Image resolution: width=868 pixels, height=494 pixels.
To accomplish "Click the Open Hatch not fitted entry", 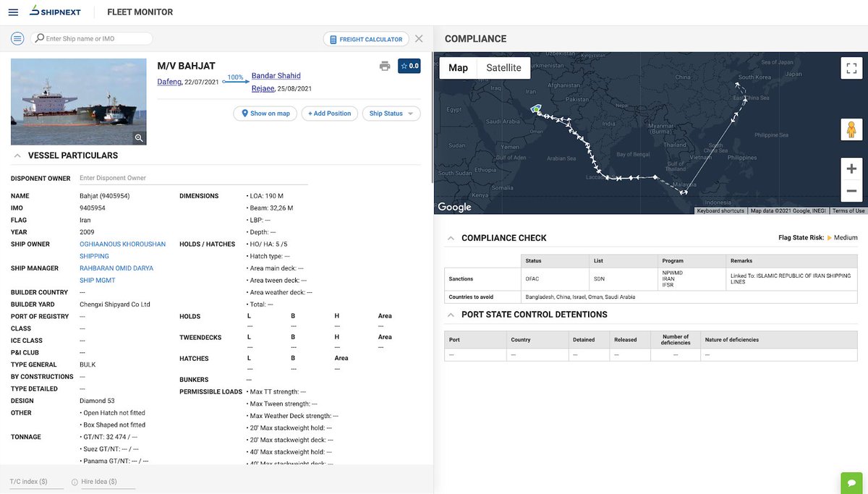I will 112,413.
